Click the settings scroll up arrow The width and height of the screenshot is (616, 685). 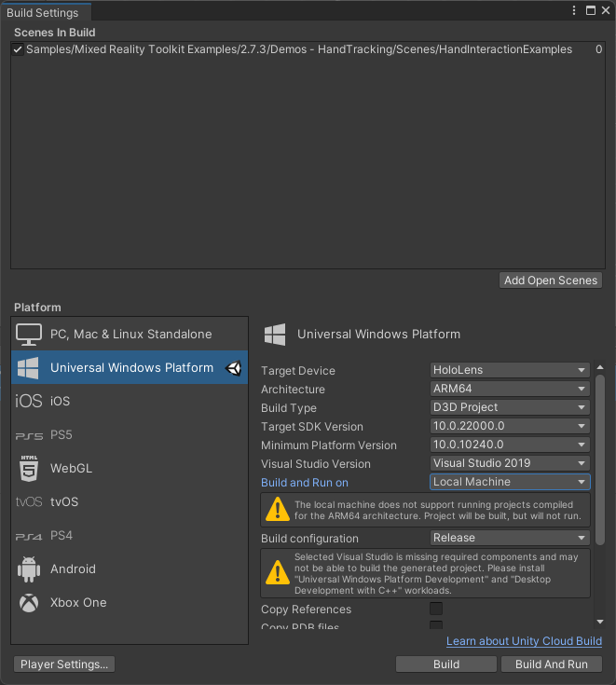[x=600, y=367]
